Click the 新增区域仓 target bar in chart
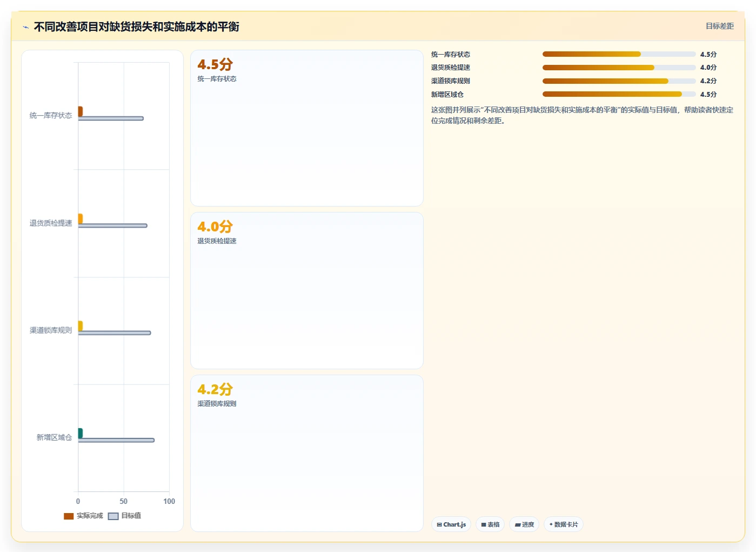 pyautogui.click(x=116, y=440)
